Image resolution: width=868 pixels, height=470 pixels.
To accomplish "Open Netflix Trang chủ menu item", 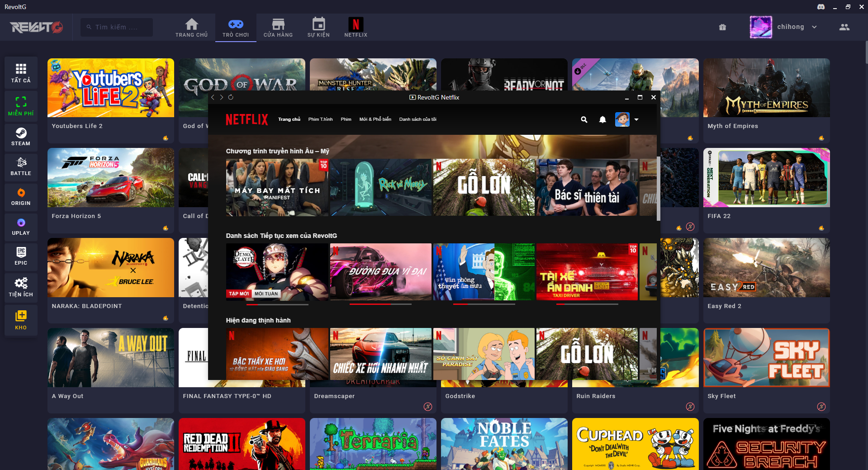I will [x=289, y=119].
